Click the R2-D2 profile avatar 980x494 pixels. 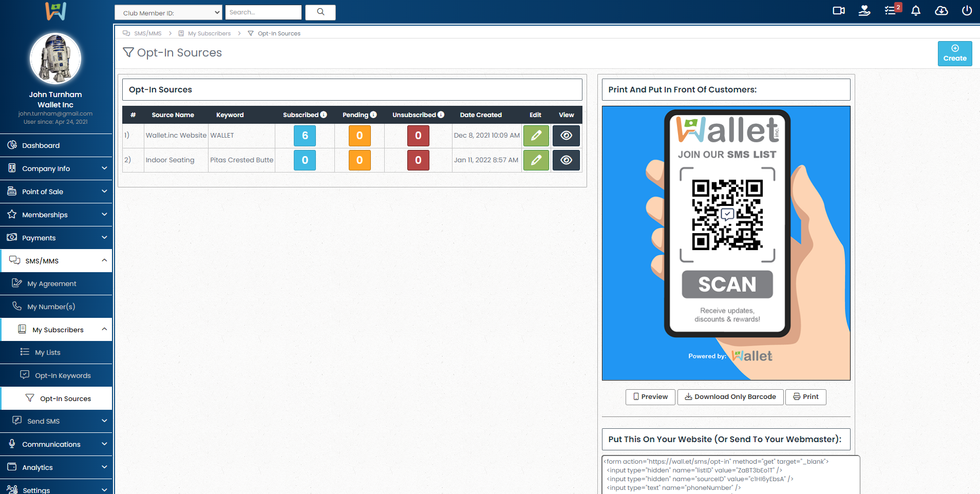[55, 59]
